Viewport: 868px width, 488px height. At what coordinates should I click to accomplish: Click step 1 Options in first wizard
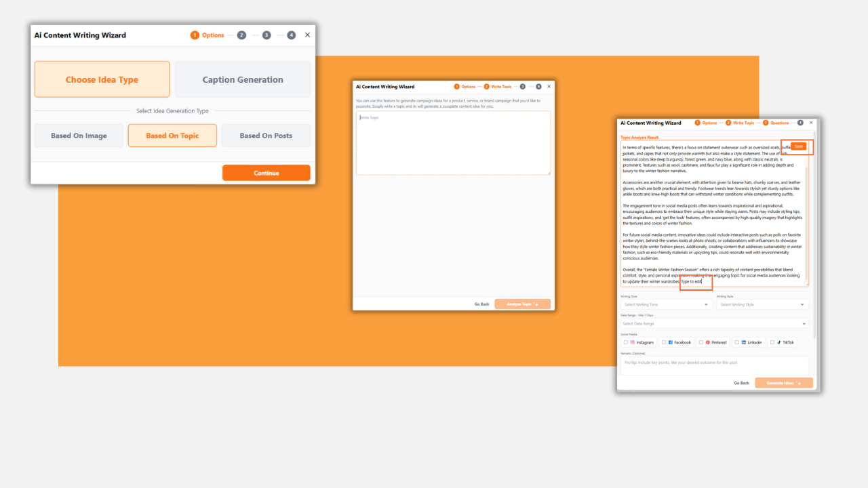click(x=208, y=35)
